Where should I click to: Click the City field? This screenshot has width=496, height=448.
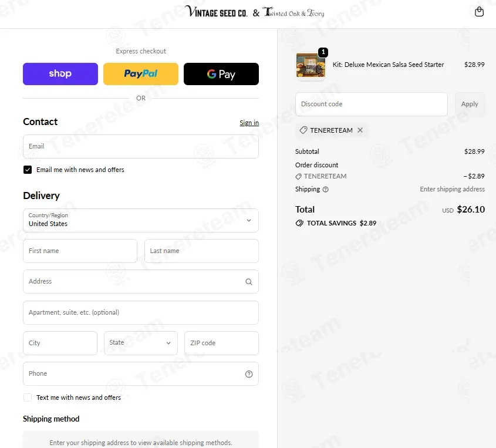pos(60,343)
